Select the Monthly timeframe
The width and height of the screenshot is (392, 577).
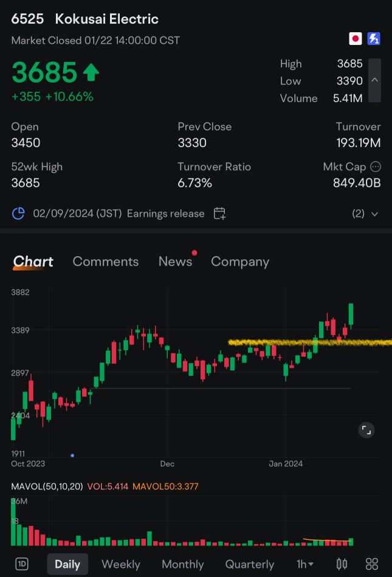[x=183, y=564]
